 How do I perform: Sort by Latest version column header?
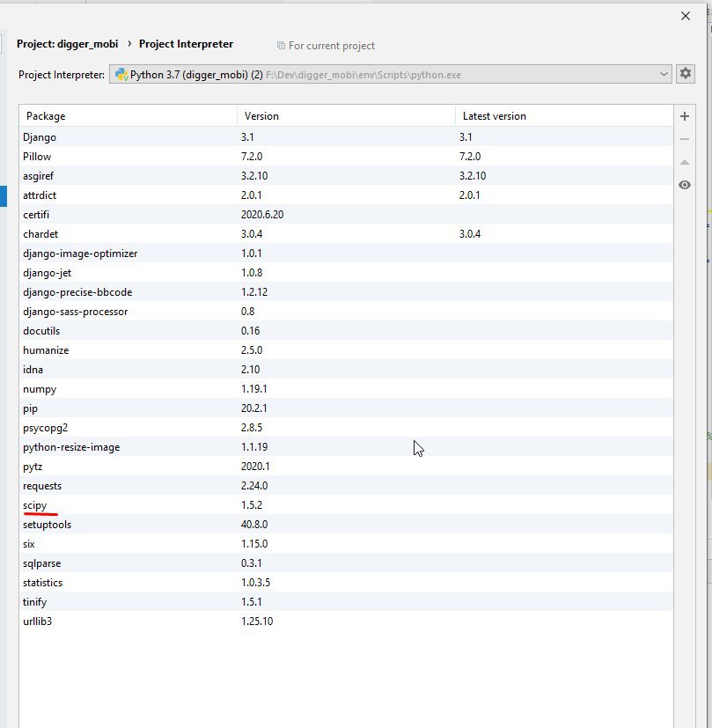pyautogui.click(x=564, y=116)
